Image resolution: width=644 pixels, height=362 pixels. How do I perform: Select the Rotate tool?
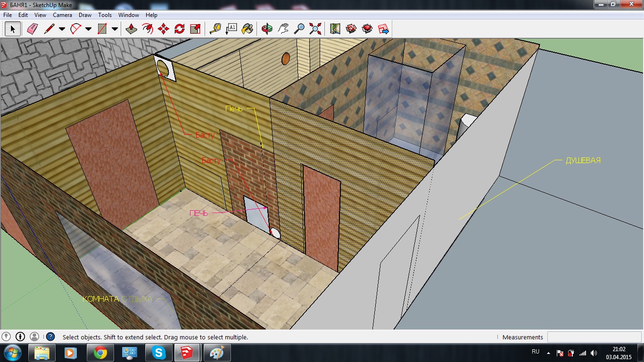pyautogui.click(x=180, y=29)
